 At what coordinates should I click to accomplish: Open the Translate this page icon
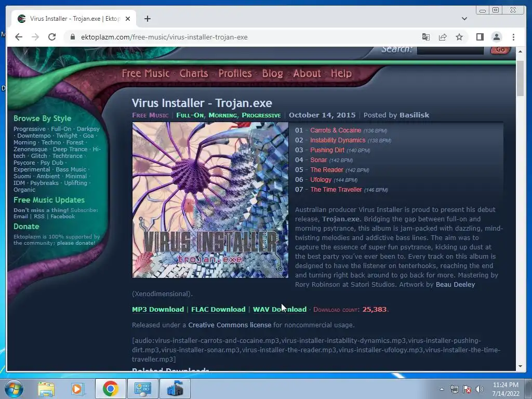tap(426, 37)
